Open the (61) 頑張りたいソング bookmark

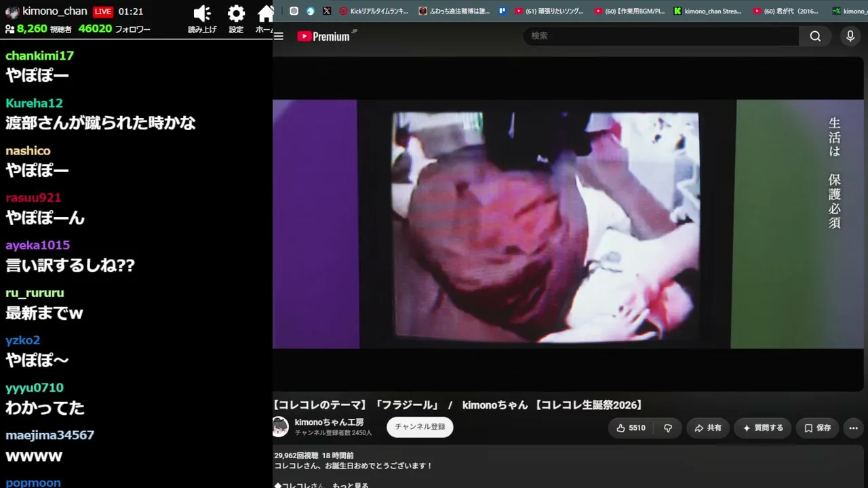550,11
